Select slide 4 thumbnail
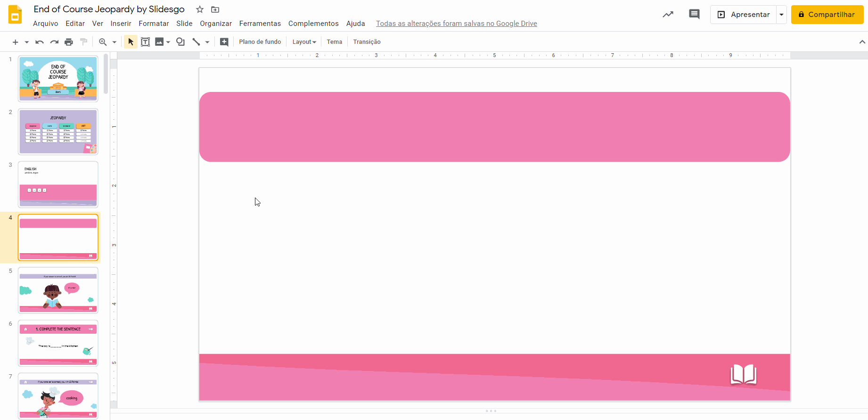The width and height of the screenshot is (868, 420). 58,238
